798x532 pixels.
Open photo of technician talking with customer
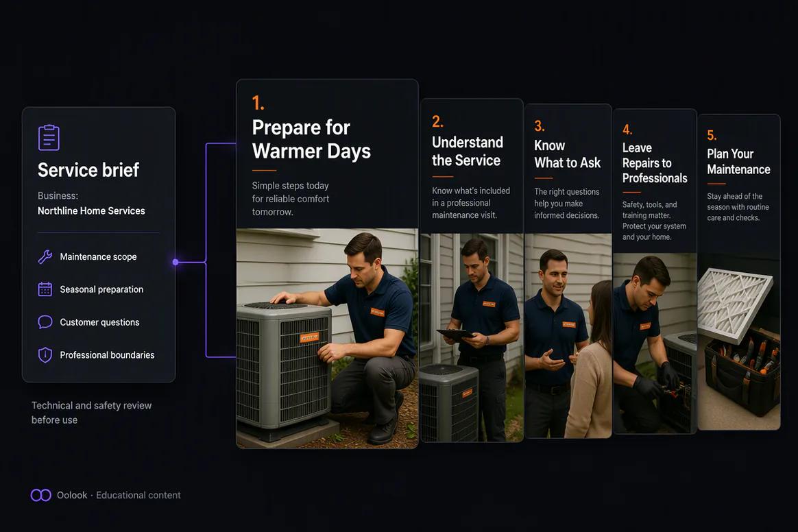point(568,335)
